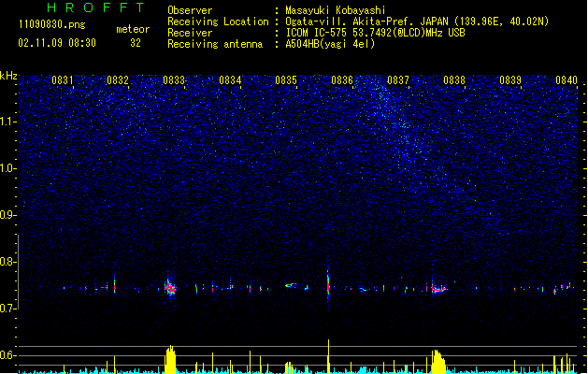Click antenna value A504HB(yagi 4el)

point(330,44)
